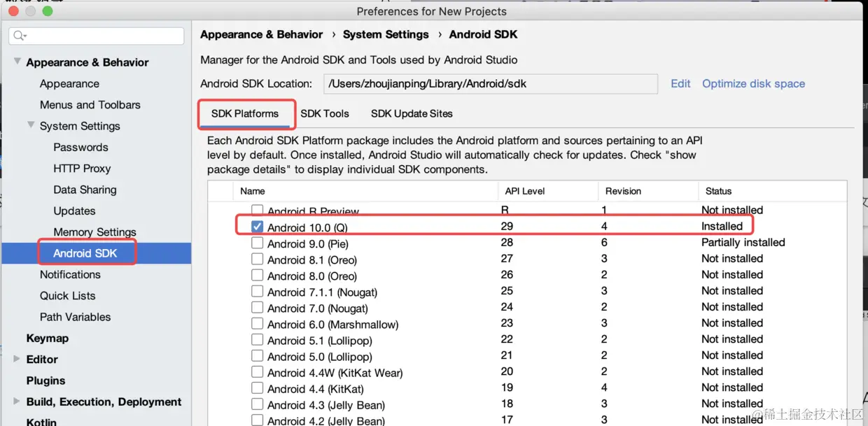Select Passwords under System Settings
This screenshot has width=868, height=426.
pos(80,147)
